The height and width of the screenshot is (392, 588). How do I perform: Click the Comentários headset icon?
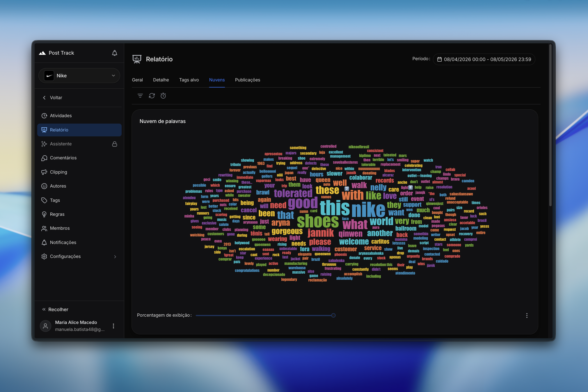pyautogui.click(x=44, y=158)
